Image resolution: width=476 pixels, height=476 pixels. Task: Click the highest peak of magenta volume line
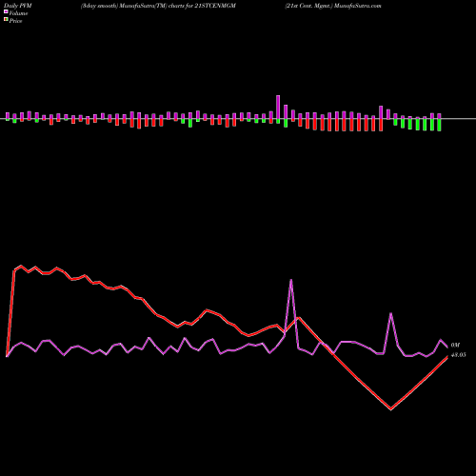(291, 280)
